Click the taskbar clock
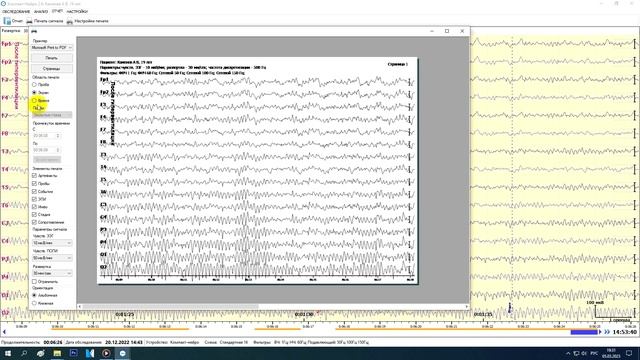Viewport: 640px width, 360px height. 611,353
